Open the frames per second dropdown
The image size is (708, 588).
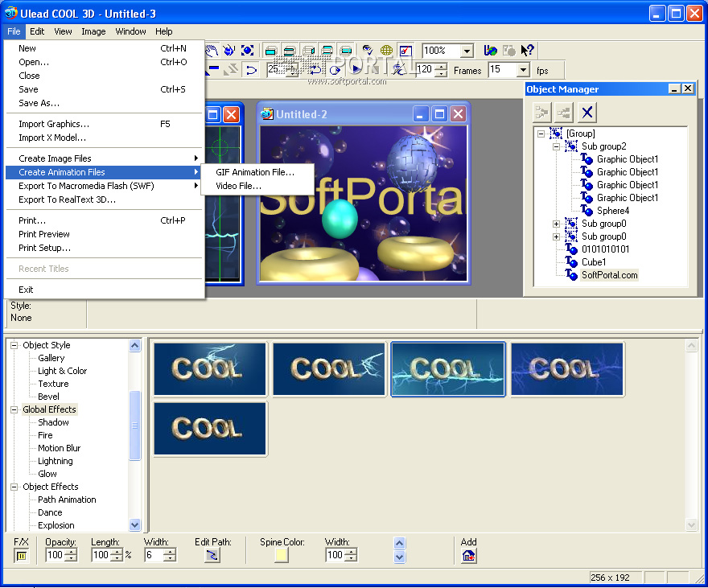pos(523,70)
